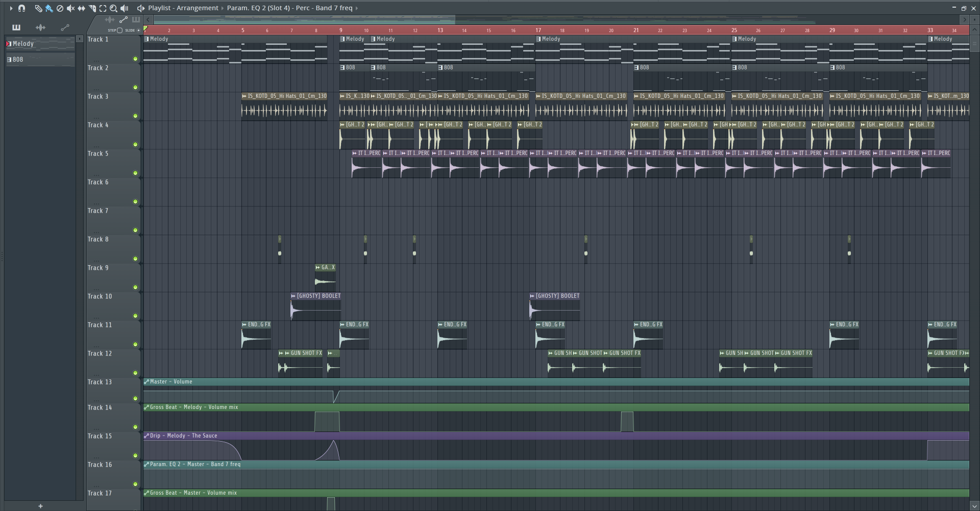Select the playback tool in the toolbar
Screen dimensions: 980x511
[x=125, y=8]
